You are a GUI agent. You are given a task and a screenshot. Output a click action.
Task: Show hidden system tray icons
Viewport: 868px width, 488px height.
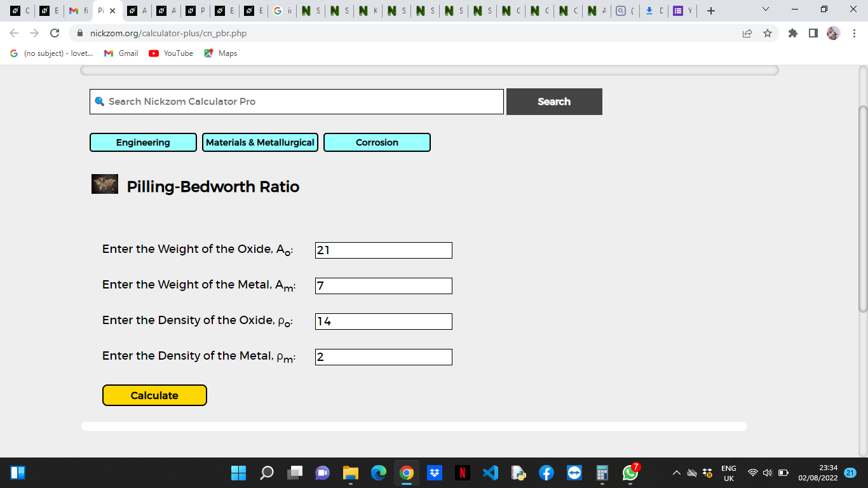[x=677, y=473]
